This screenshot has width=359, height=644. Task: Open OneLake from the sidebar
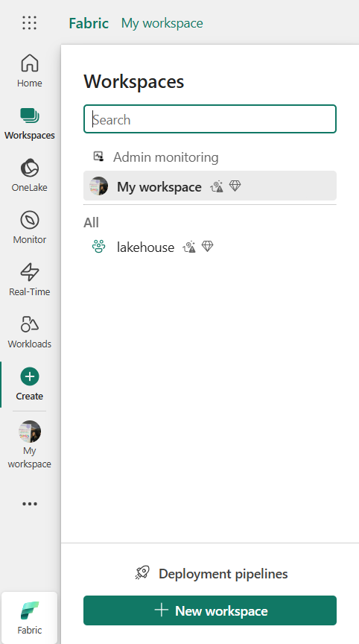coord(30,175)
